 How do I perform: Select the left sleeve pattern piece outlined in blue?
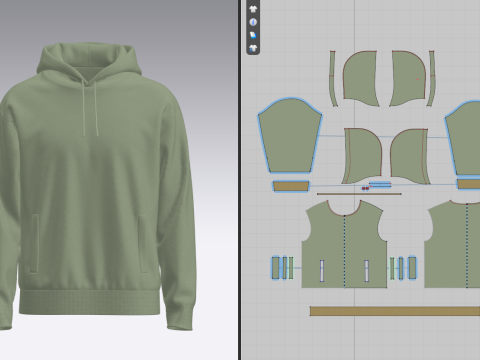(x=290, y=136)
